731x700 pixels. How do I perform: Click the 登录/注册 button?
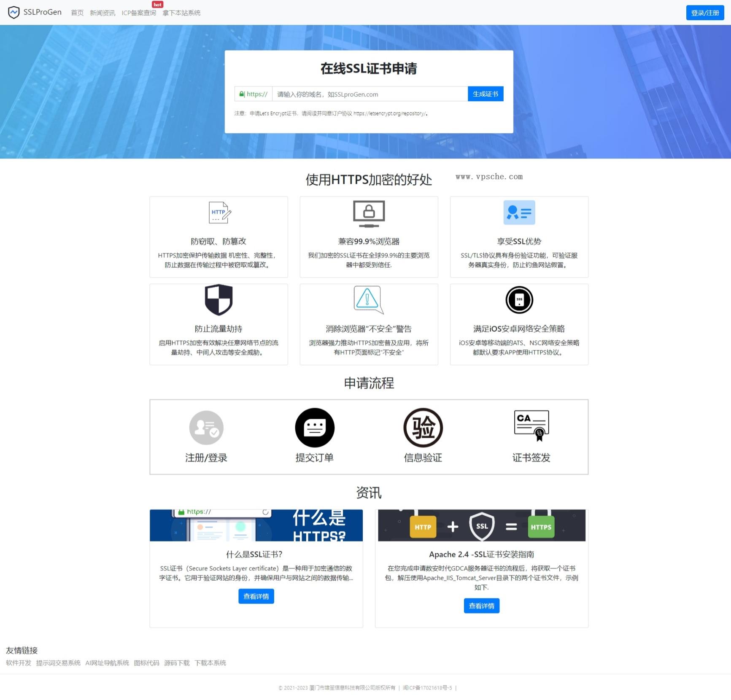[x=704, y=13]
